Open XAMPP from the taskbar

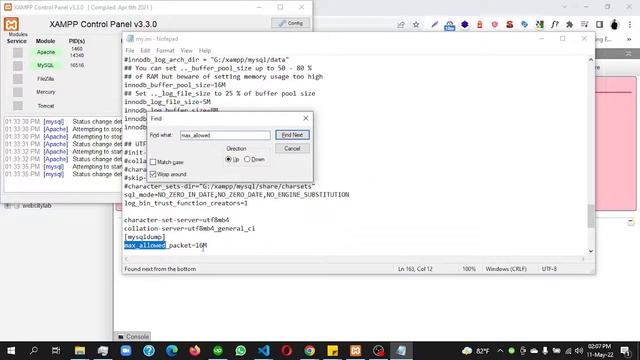pos(356,351)
